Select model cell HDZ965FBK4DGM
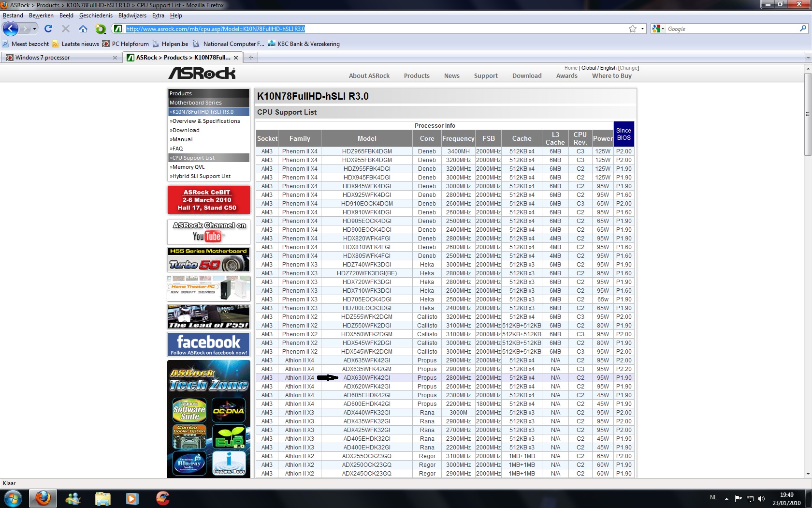812x508 pixels. pyautogui.click(x=367, y=151)
